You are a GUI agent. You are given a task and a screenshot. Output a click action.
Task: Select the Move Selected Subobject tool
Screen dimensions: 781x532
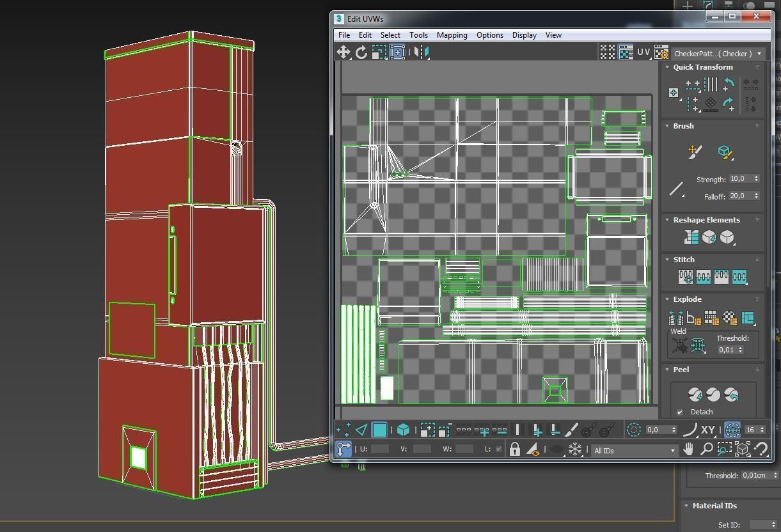point(343,52)
